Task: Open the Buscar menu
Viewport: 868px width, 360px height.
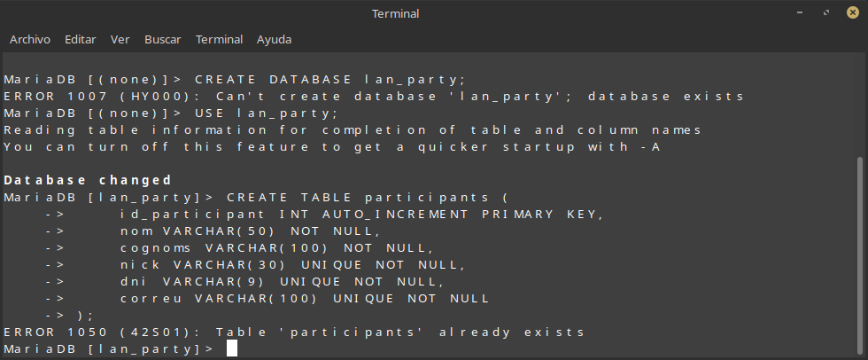Action: pyautogui.click(x=162, y=40)
